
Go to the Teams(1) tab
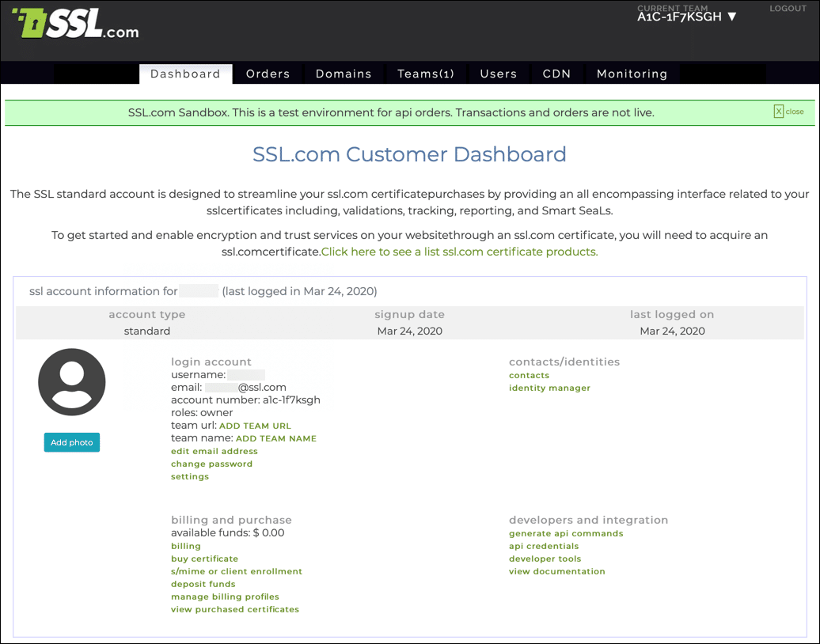[x=426, y=74]
